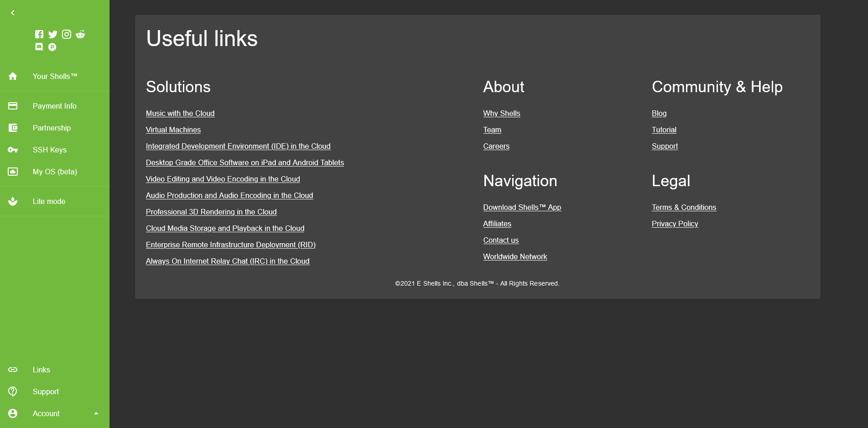
Task: Open the Twitter social icon
Action: click(x=52, y=34)
